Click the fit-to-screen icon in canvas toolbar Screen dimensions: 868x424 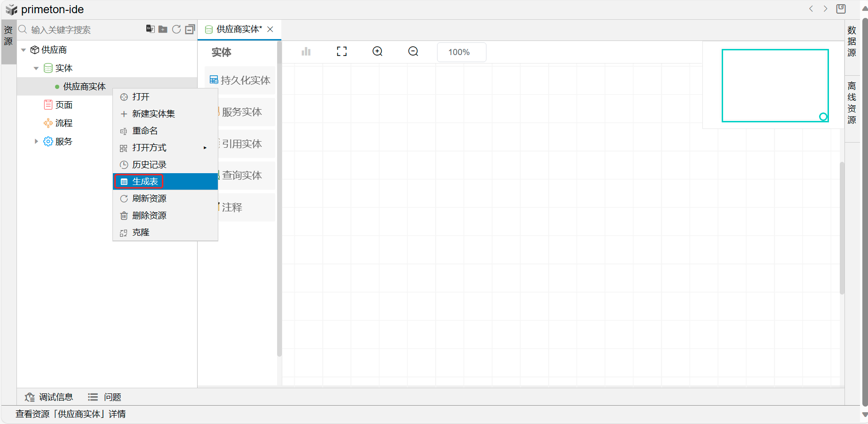[x=342, y=52]
